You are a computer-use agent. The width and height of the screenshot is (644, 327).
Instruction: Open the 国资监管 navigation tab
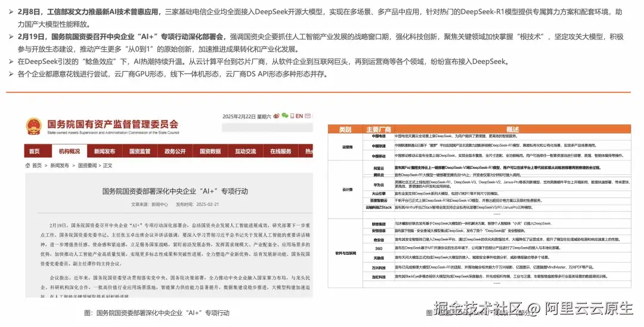tap(140, 151)
